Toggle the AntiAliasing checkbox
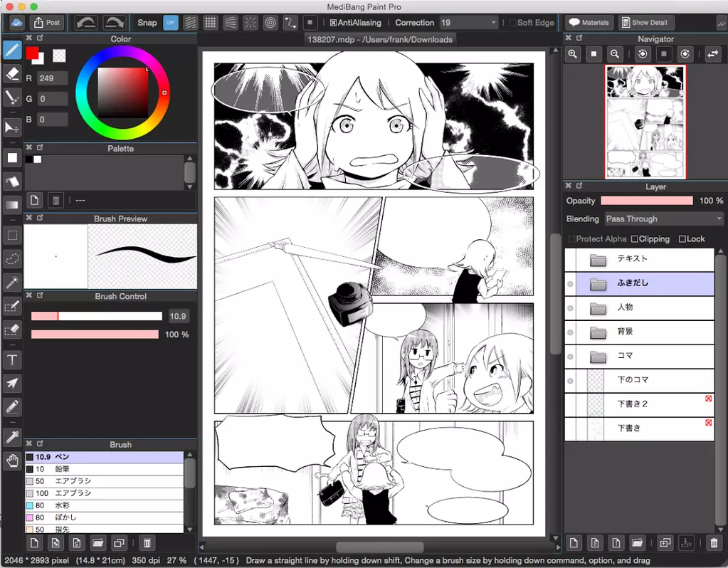 (333, 23)
